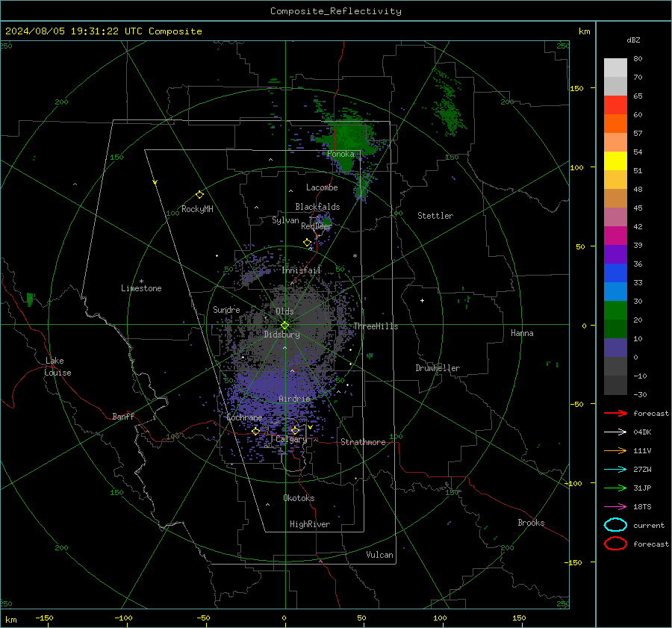
Task: Select the 80 dBZ light gray swatch
Action: coord(615,68)
